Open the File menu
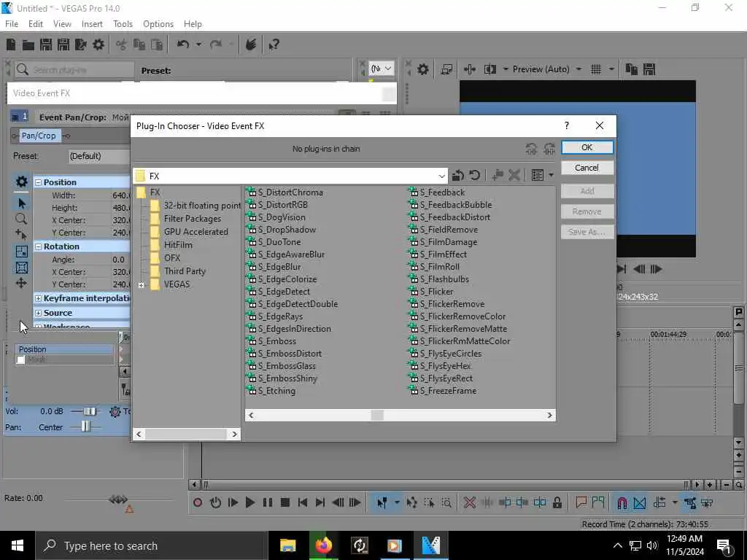Image resolution: width=747 pixels, height=560 pixels. click(x=12, y=24)
